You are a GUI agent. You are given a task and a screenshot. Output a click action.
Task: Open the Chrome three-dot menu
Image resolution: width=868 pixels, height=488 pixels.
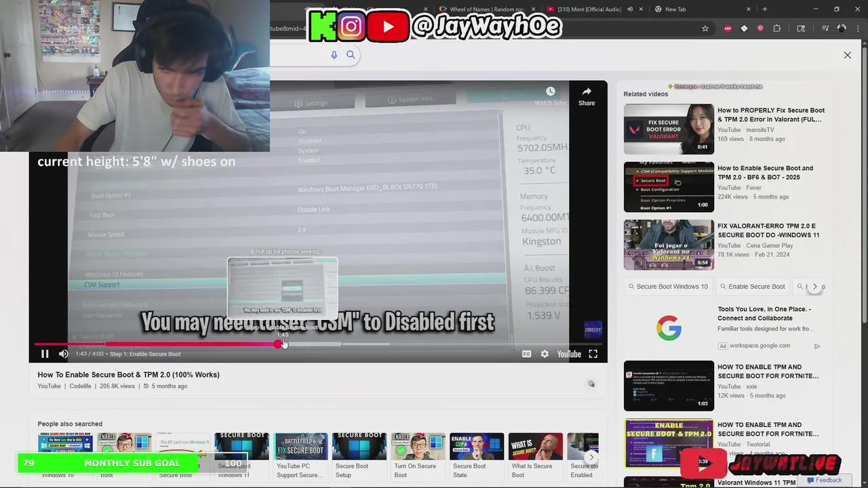(x=858, y=28)
